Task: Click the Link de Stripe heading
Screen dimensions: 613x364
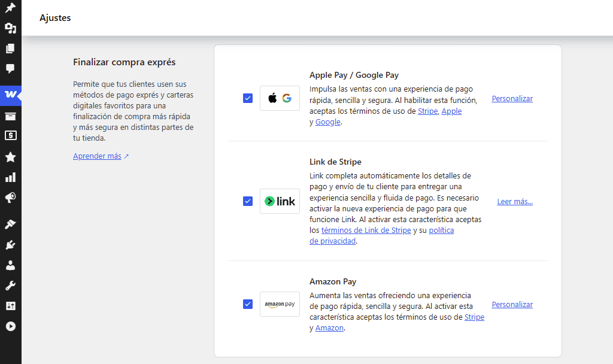Action: pyautogui.click(x=335, y=162)
